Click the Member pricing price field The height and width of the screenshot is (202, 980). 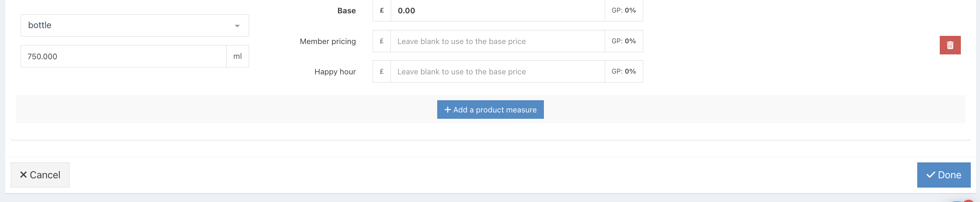point(498,41)
